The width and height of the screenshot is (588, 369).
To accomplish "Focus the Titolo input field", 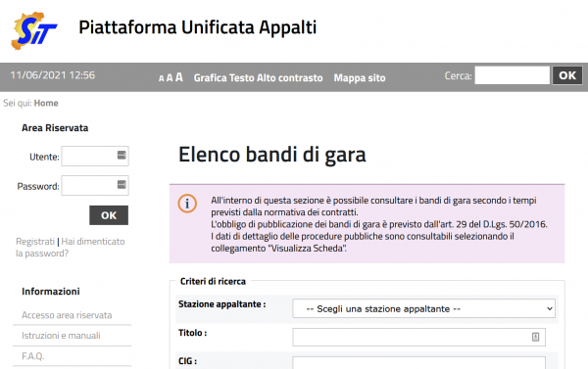I will tap(418, 337).
